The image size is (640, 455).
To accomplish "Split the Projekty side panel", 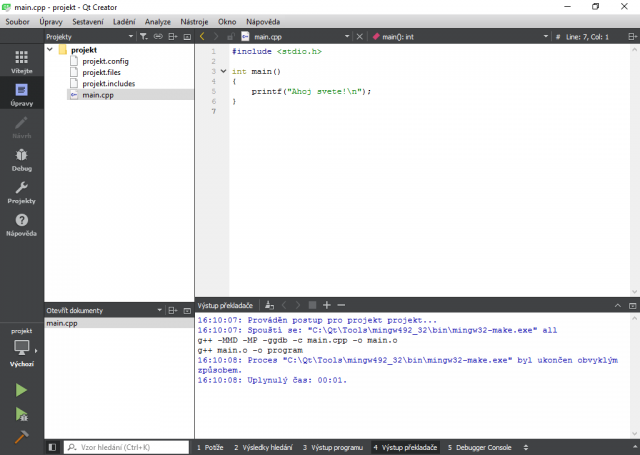I will point(173,37).
